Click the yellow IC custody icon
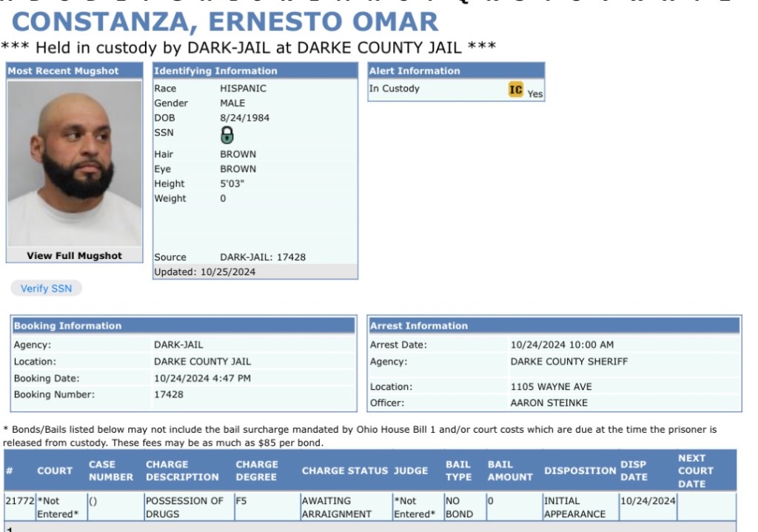Viewport: 758px width, 532px height. click(516, 90)
